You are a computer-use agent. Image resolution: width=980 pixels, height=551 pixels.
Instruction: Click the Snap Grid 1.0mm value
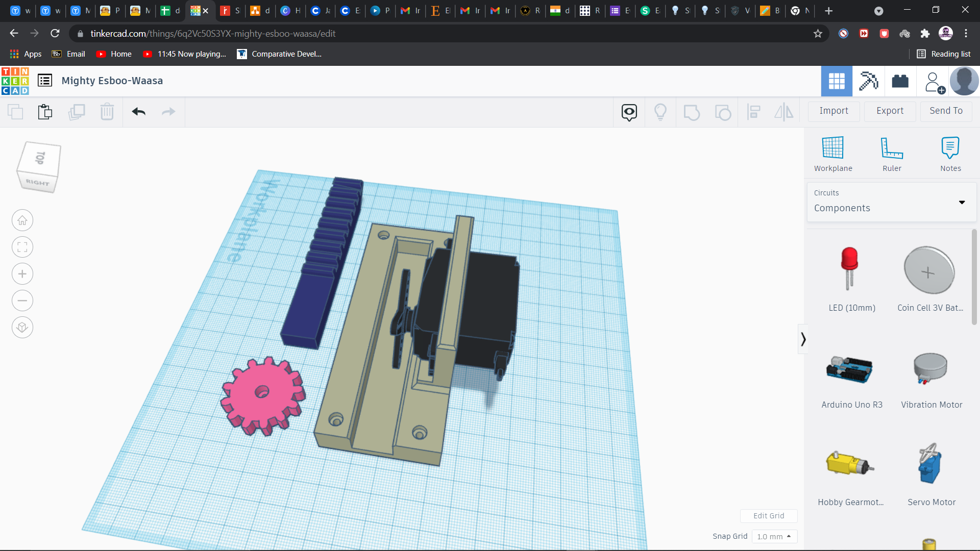point(773,536)
